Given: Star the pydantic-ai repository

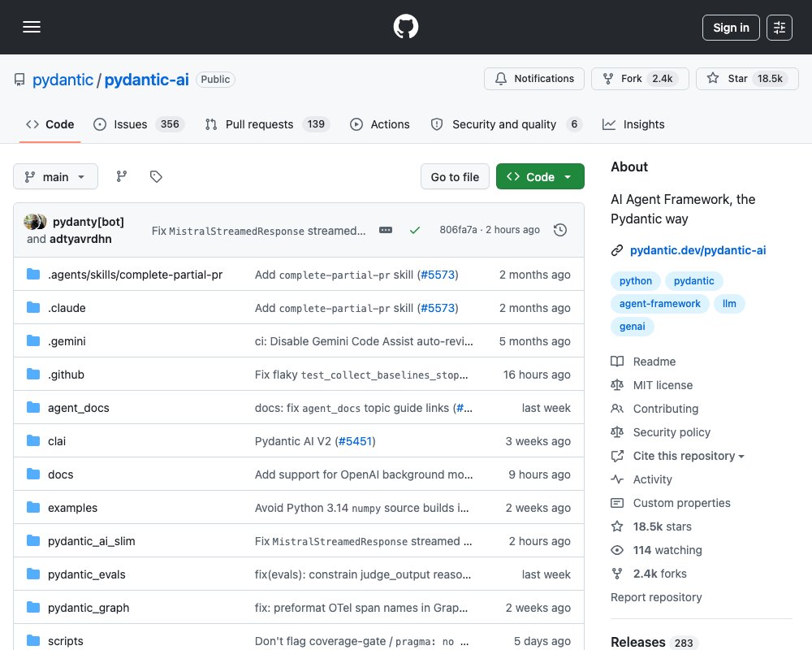Looking at the screenshot, I should [747, 79].
